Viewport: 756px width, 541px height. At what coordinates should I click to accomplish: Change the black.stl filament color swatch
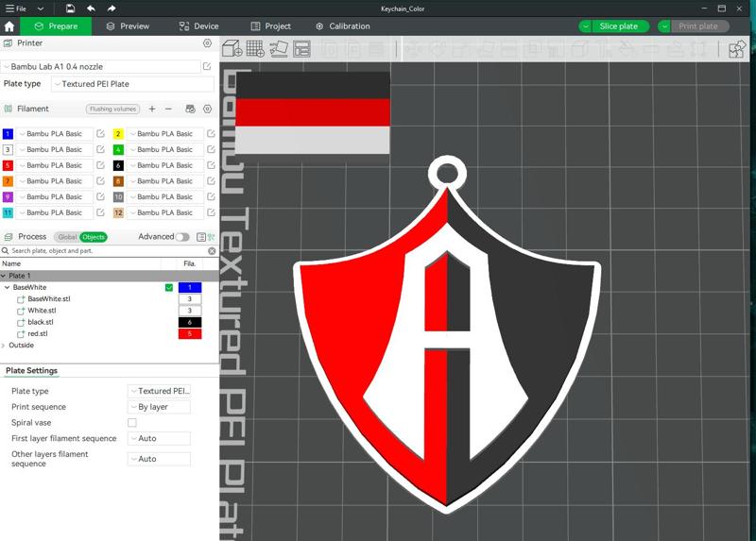click(190, 322)
